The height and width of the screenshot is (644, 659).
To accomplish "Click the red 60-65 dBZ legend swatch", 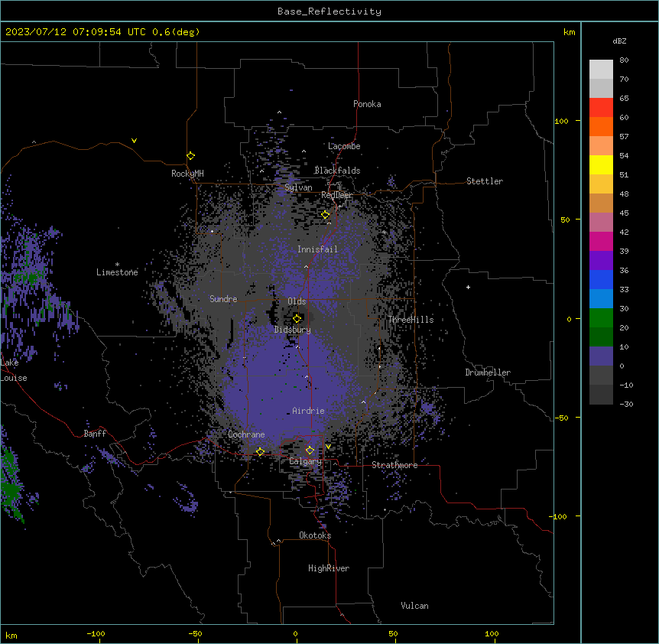I will pos(601,108).
